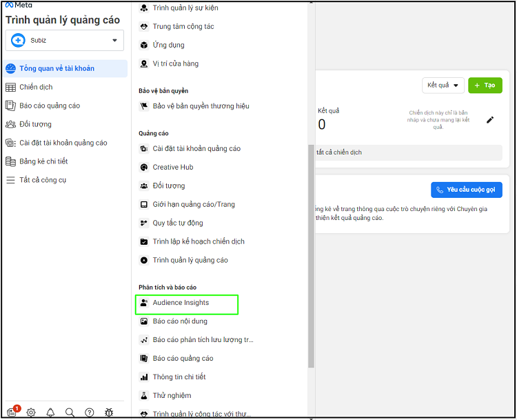Open the help question mark icon
The height and width of the screenshot is (420, 517).
[x=89, y=412]
